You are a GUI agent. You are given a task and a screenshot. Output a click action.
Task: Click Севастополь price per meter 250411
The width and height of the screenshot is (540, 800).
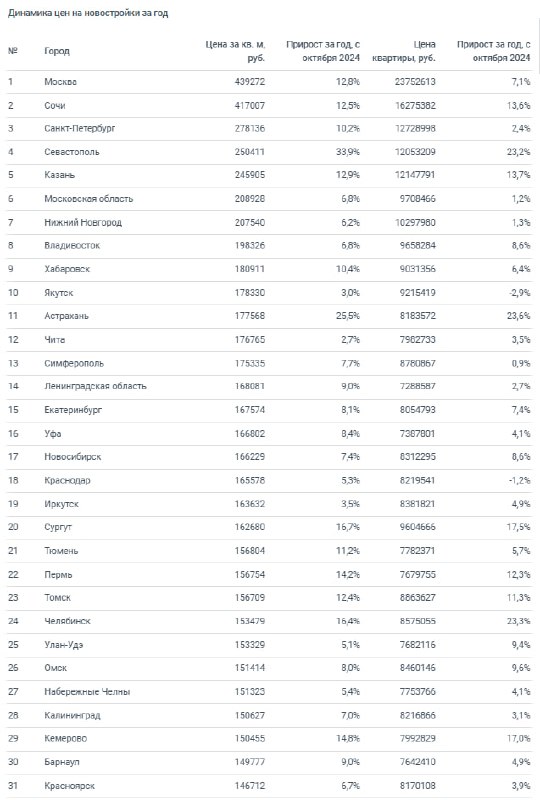tap(250, 152)
